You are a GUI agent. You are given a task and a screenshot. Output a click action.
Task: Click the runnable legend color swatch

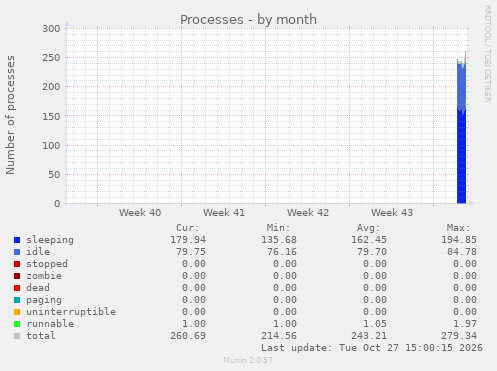pos(17,324)
